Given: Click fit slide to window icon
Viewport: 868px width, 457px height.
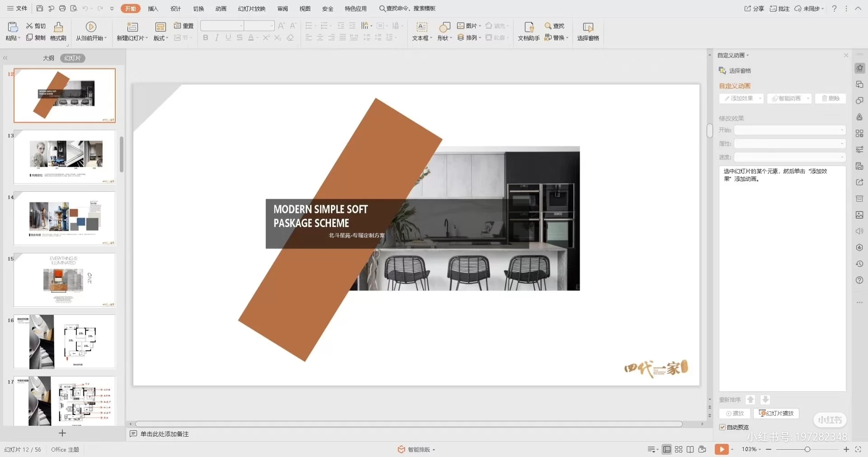Looking at the screenshot, I should (x=858, y=449).
